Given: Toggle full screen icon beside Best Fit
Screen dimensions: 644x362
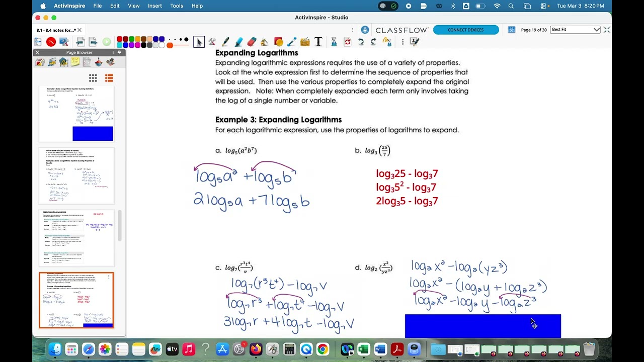Looking at the screenshot, I should pyautogui.click(x=607, y=30).
